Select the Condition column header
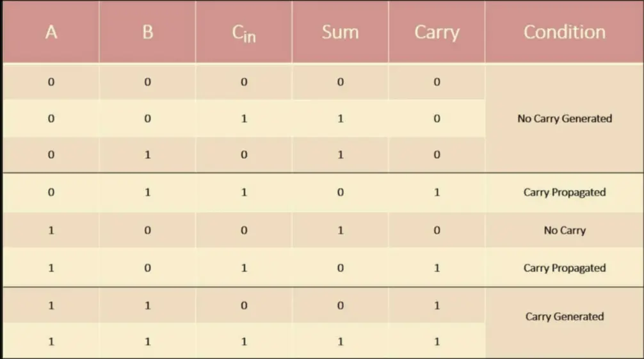 click(x=564, y=33)
